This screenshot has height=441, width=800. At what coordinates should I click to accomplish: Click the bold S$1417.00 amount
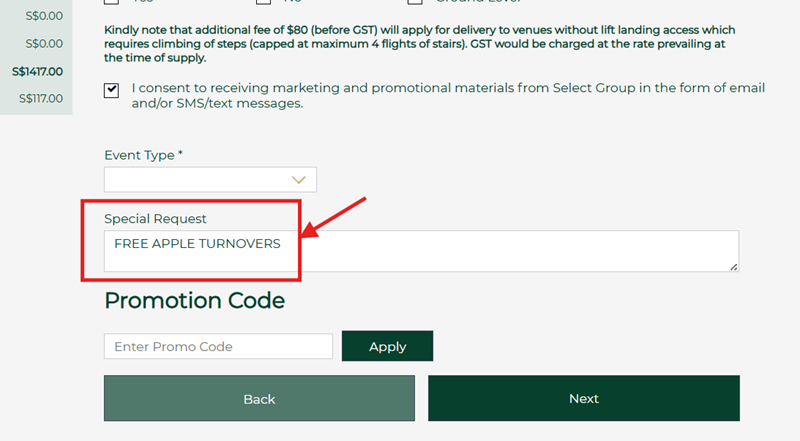[x=37, y=71]
